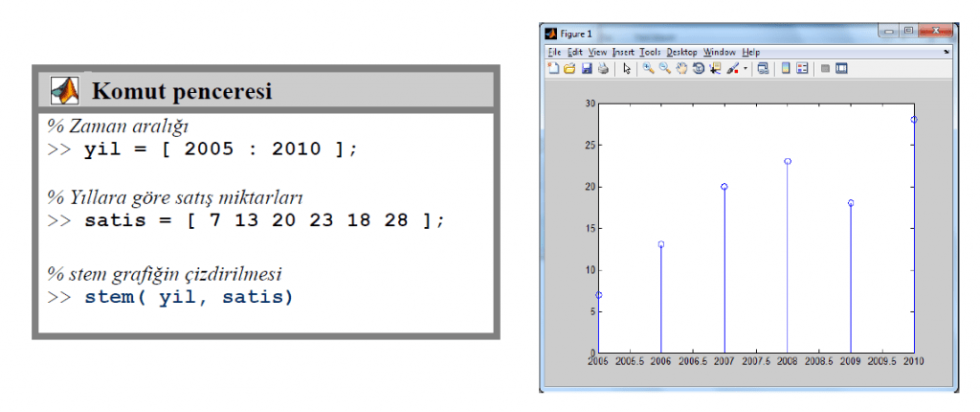This screenshot has height=412, width=980.
Task: Open the Help menu in Figure 1
Action: [750, 52]
